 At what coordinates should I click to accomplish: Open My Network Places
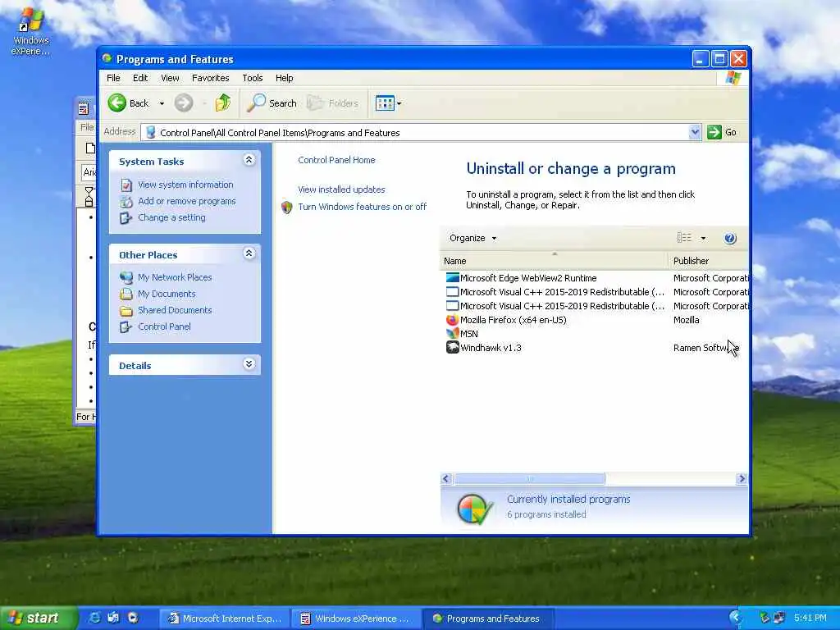coord(175,277)
